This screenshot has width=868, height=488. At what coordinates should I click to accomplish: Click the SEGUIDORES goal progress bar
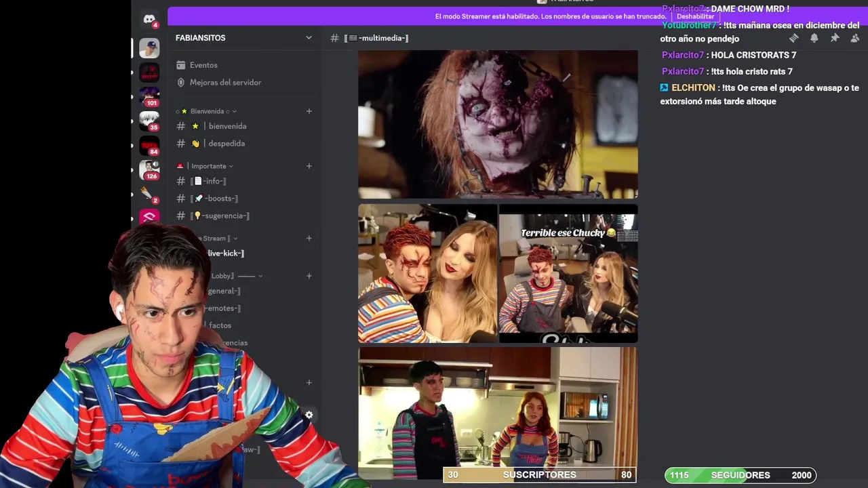click(x=741, y=475)
